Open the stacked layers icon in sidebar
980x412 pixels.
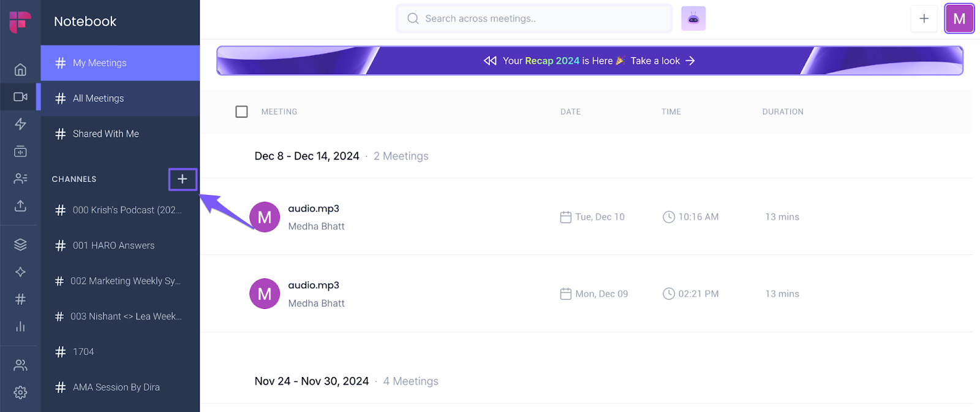coord(20,245)
